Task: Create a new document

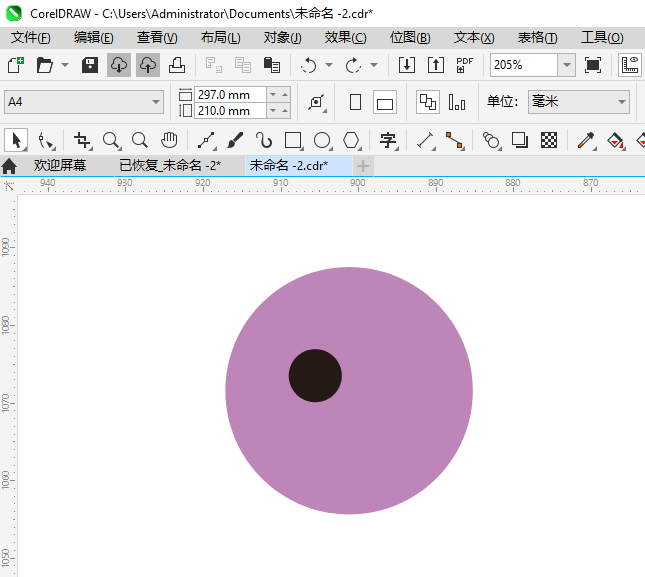Action: (x=16, y=65)
